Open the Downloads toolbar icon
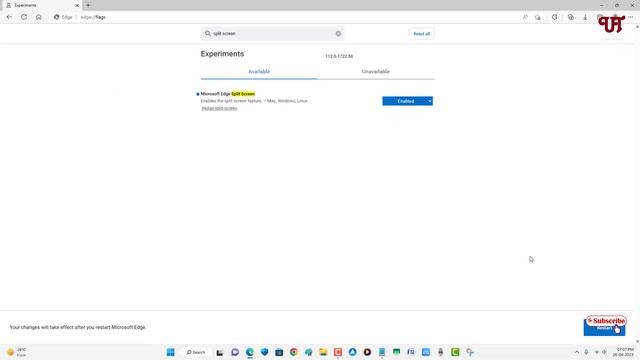 (x=585, y=17)
